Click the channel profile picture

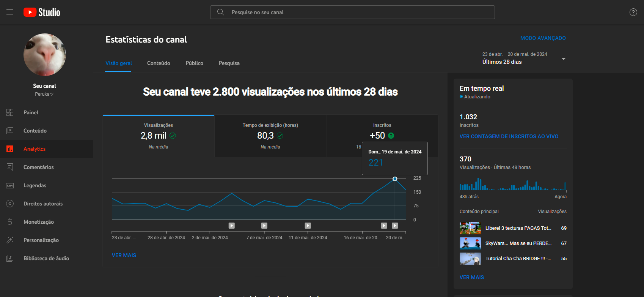(x=45, y=55)
